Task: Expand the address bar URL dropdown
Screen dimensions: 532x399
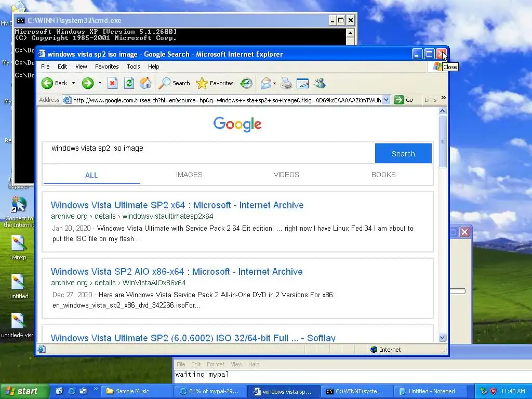Action: 386,100
